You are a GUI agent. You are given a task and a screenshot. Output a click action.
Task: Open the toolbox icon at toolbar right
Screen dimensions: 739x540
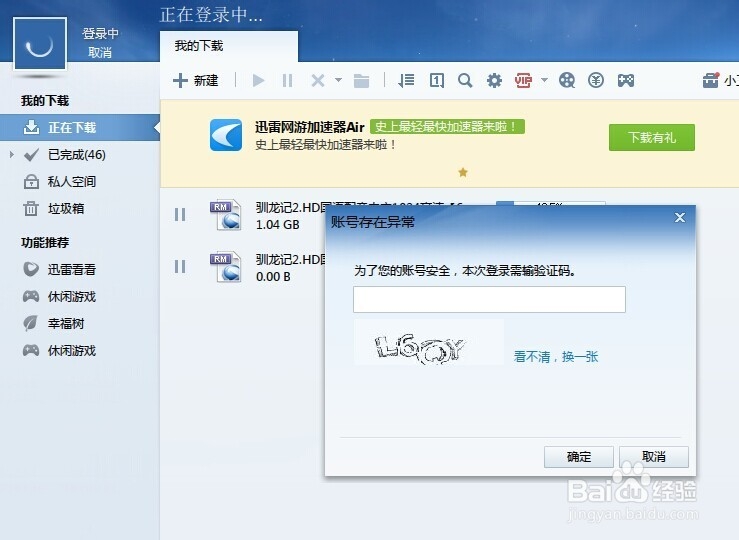click(x=711, y=80)
